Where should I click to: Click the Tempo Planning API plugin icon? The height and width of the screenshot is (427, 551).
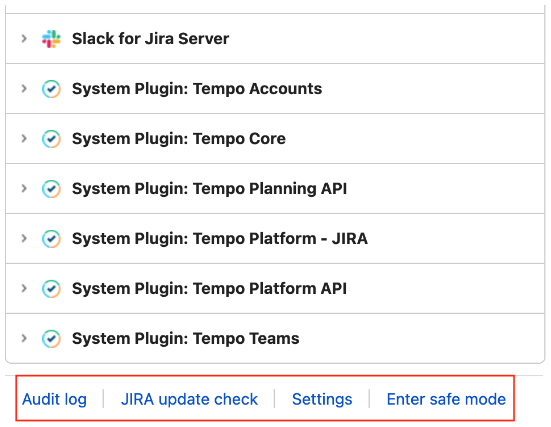51,189
